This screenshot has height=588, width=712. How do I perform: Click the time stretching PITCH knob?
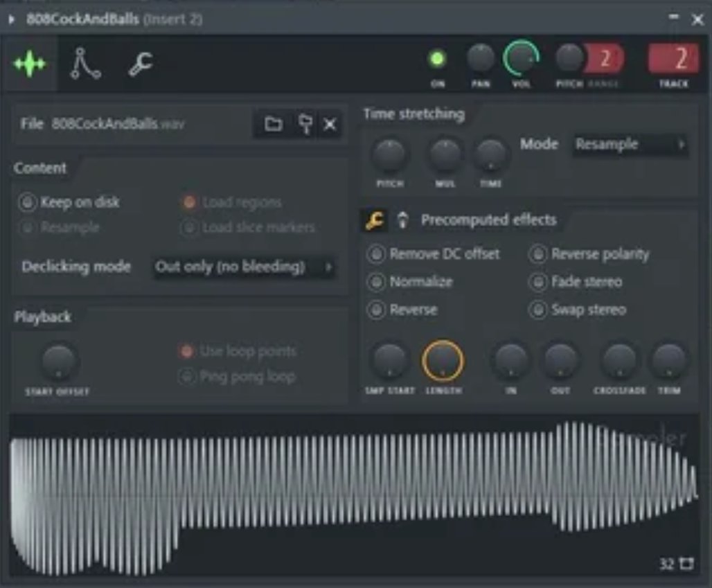(x=389, y=154)
